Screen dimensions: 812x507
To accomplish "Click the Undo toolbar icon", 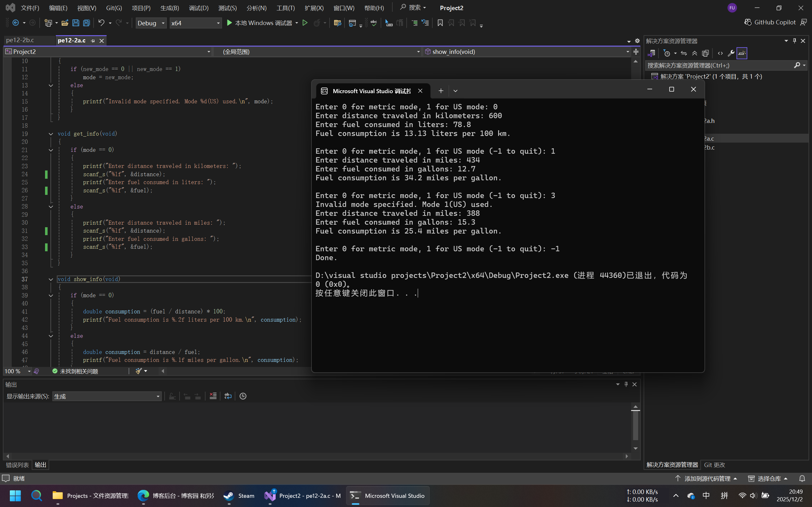I will [101, 23].
